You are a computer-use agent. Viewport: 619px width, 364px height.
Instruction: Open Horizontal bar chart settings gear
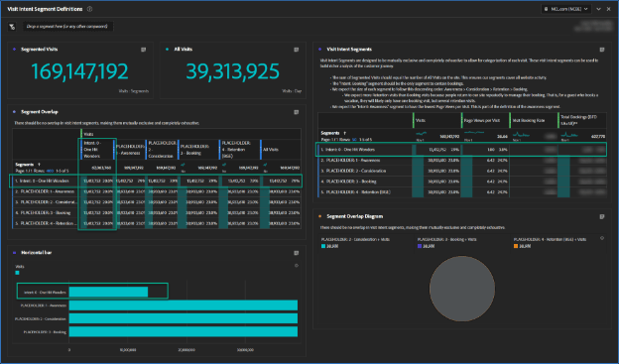(297, 265)
